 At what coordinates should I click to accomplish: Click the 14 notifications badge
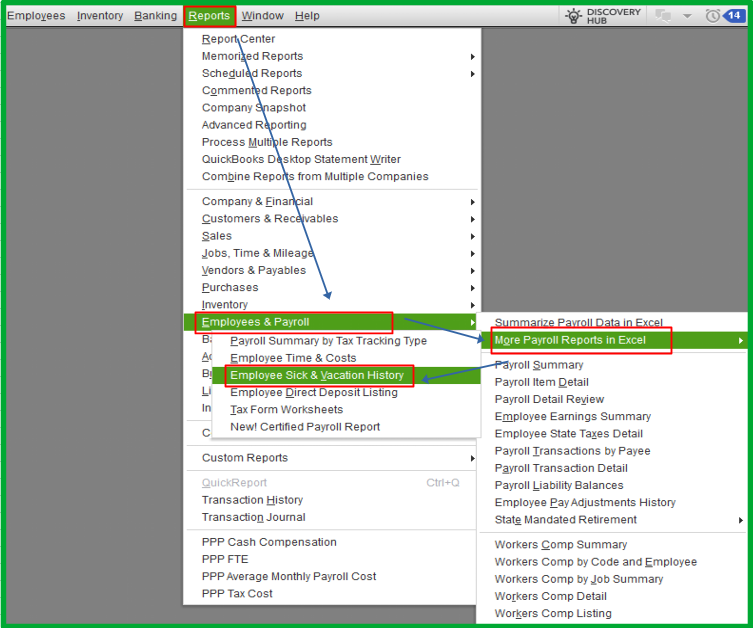734,15
